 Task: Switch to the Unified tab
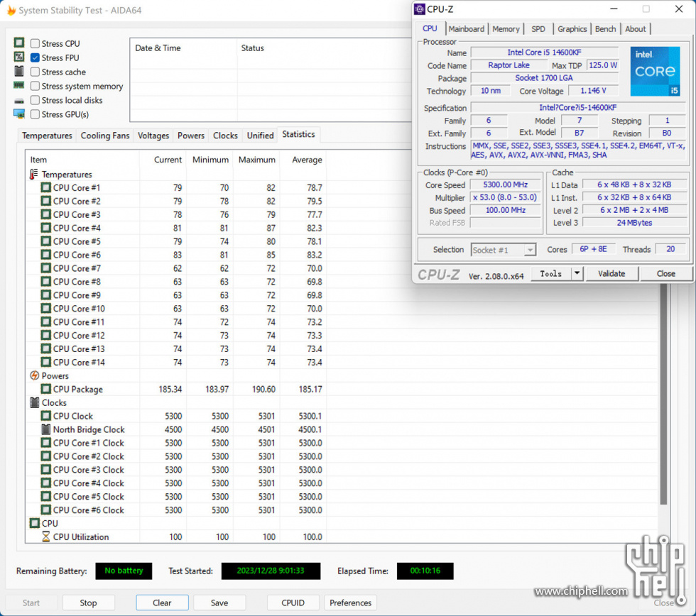260,136
